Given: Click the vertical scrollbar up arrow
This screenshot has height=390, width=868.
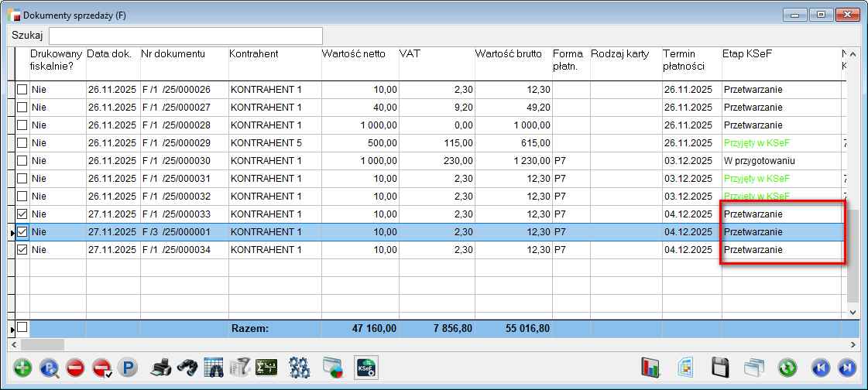Looking at the screenshot, I should [x=853, y=54].
